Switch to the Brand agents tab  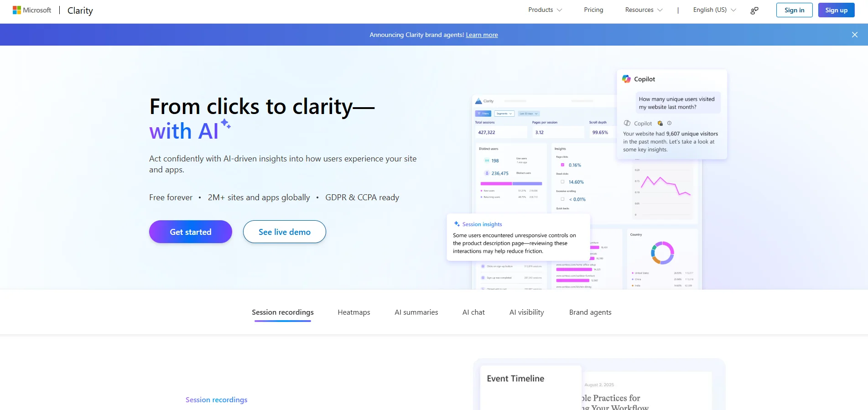pyautogui.click(x=590, y=312)
